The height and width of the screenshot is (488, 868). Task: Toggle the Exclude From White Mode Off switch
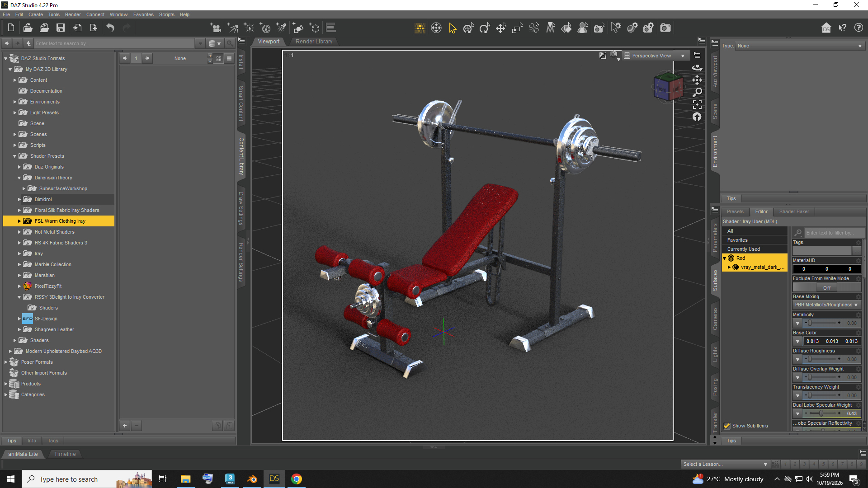tap(827, 288)
